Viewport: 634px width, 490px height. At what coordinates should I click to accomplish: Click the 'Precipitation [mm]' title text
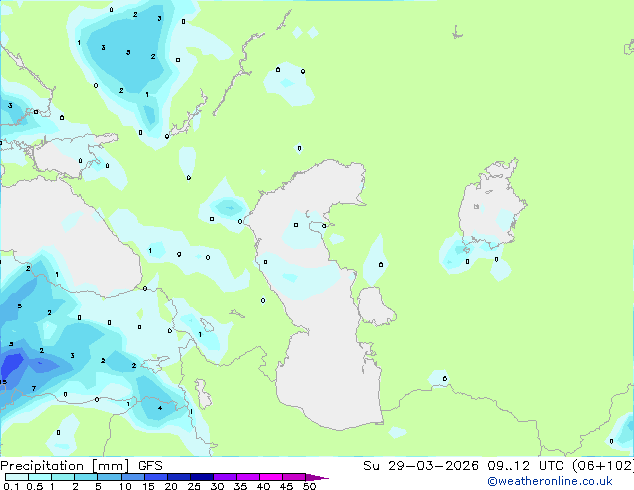(64, 466)
